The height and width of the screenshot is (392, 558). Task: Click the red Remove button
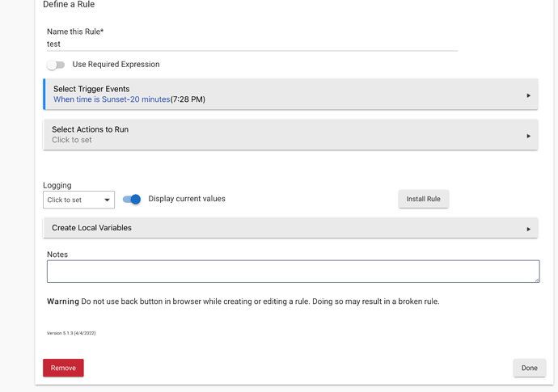tap(63, 368)
